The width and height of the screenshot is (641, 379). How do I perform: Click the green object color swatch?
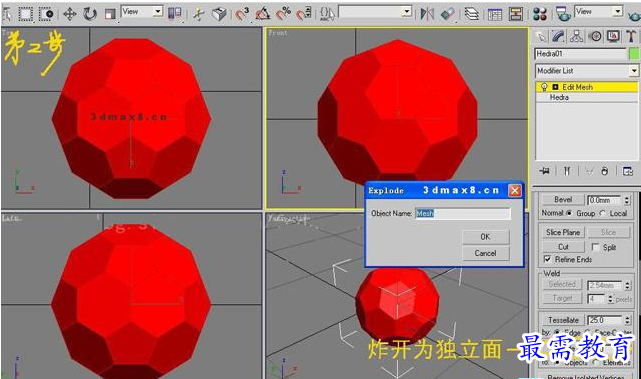[x=634, y=54]
